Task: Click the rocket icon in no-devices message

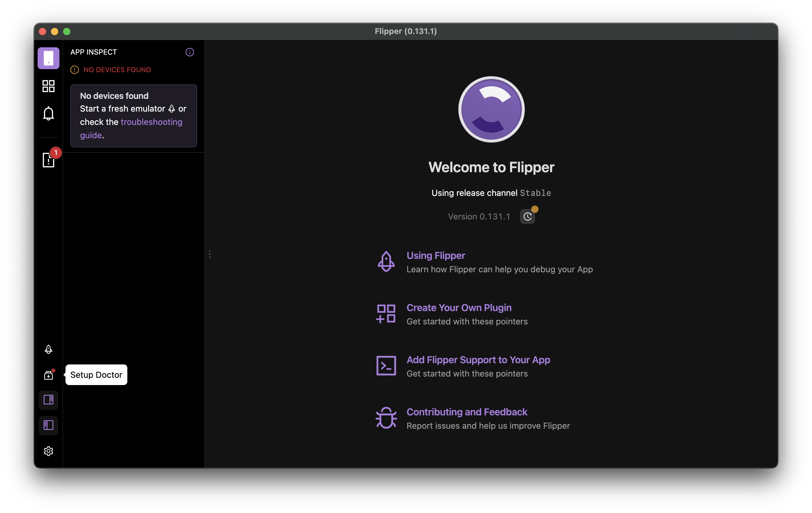Action: coord(172,109)
